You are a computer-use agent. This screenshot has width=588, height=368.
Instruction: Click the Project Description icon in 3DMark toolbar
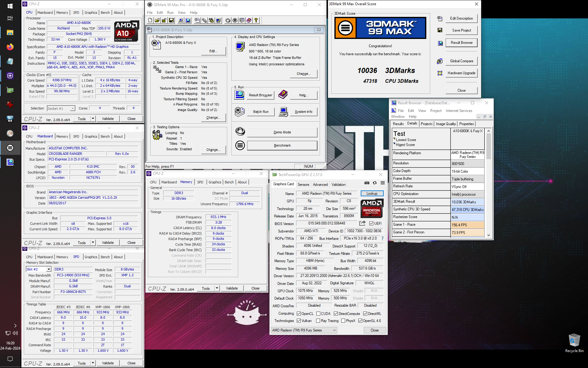(x=197, y=21)
